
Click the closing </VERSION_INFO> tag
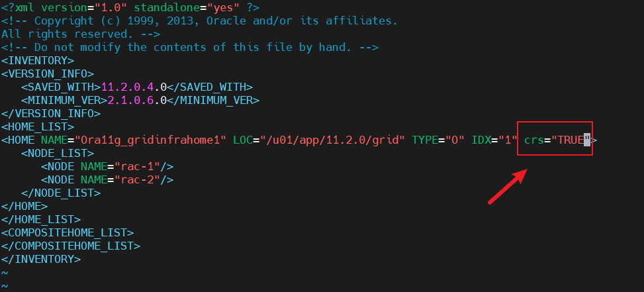[51, 113]
